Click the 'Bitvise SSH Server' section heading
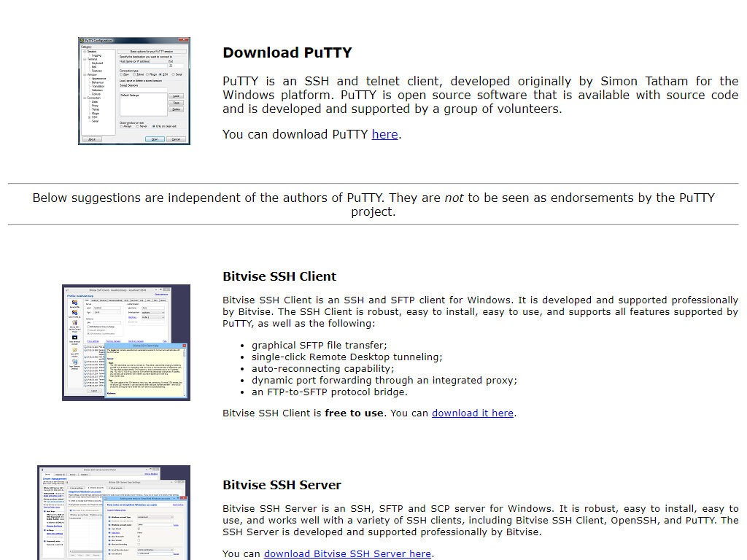Image resolution: width=747 pixels, height=560 pixels. pyautogui.click(x=282, y=485)
